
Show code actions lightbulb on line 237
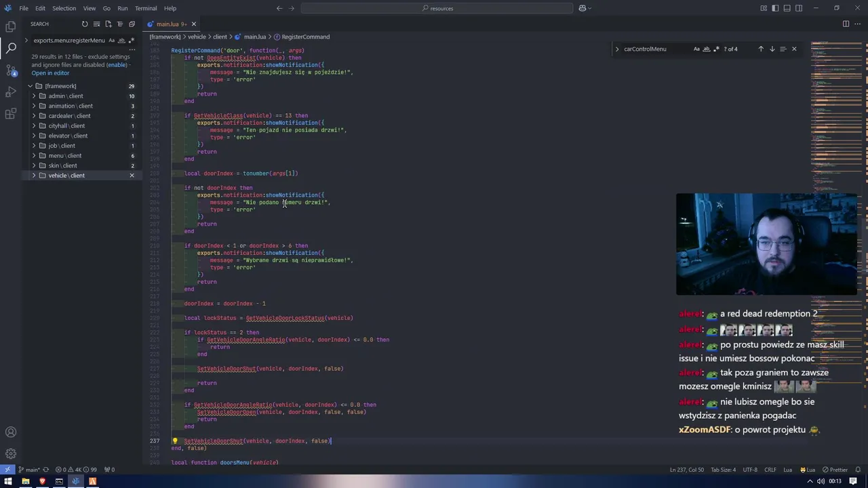(174, 441)
